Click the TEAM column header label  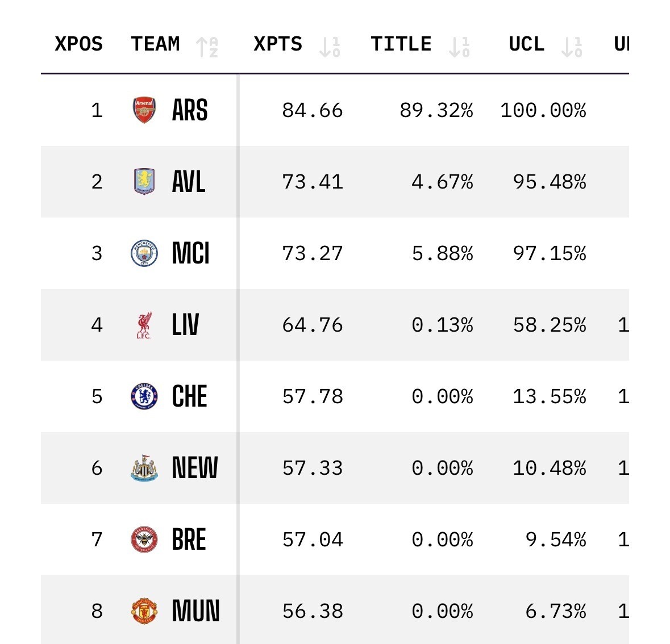[x=155, y=44]
